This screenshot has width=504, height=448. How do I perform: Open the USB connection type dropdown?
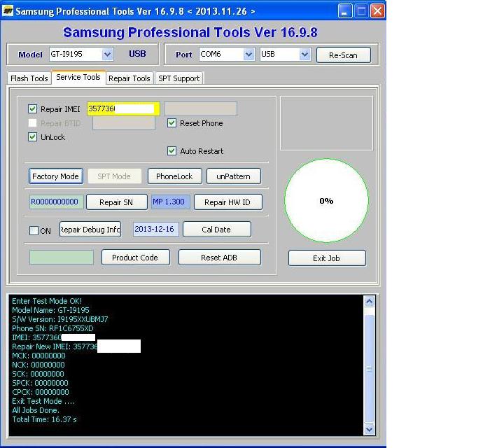[304, 55]
